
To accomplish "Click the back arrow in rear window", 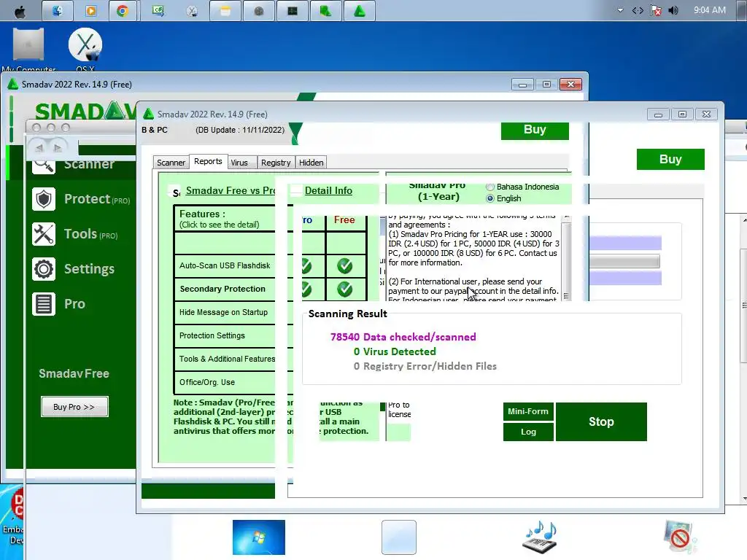I will pyautogui.click(x=39, y=148).
